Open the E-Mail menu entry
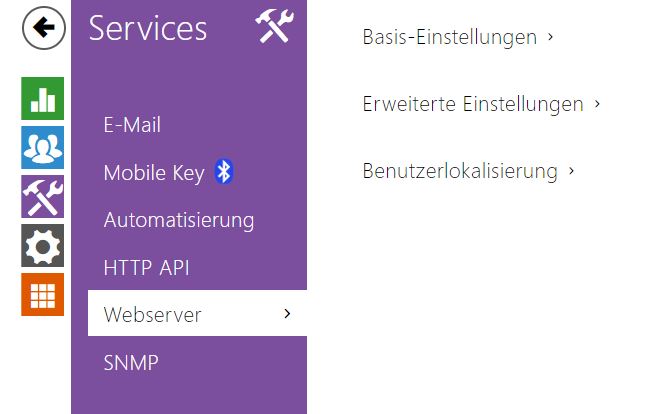 [x=132, y=125]
